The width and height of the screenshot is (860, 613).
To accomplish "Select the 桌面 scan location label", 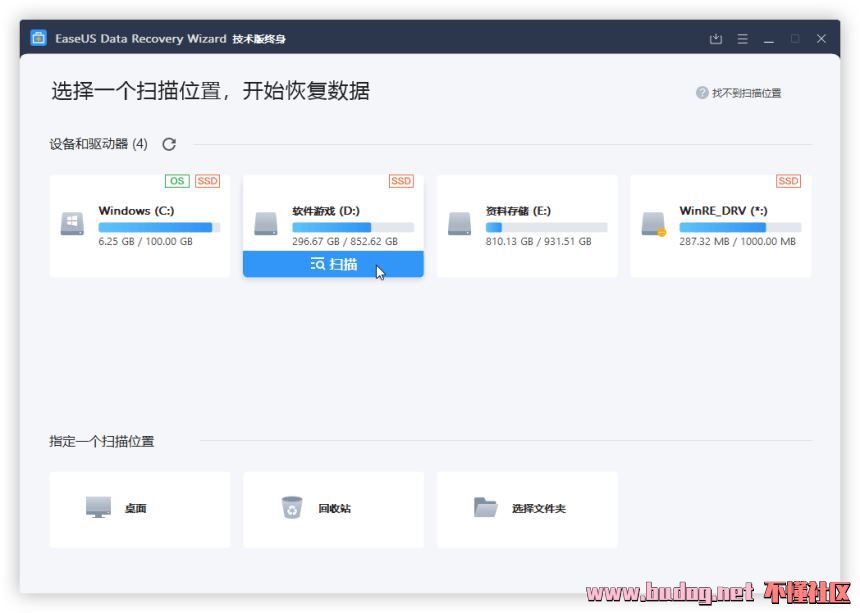I will click(x=136, y=509).
